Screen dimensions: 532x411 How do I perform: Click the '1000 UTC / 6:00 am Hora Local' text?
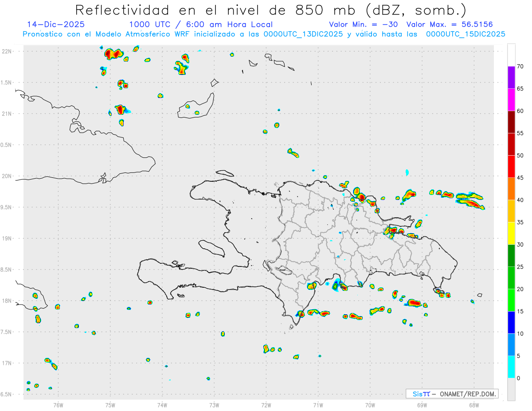[x=201, y=24]
